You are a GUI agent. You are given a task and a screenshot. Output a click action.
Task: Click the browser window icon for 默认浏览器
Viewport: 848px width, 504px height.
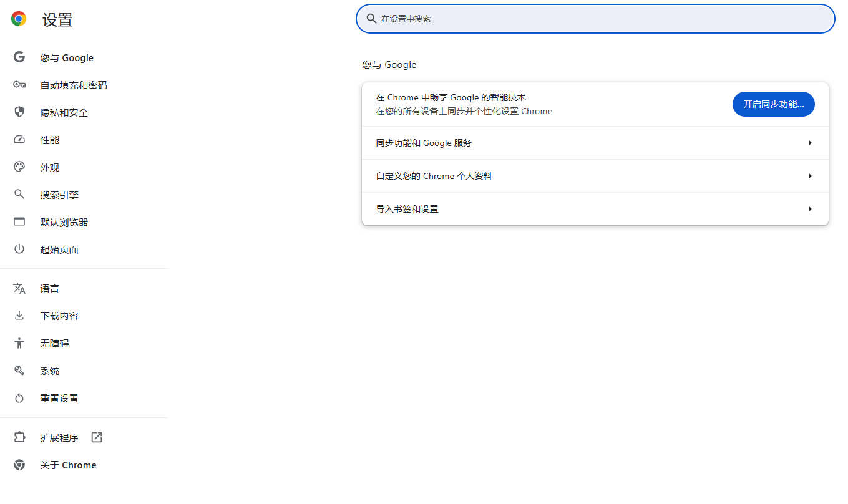click(19, 222)
